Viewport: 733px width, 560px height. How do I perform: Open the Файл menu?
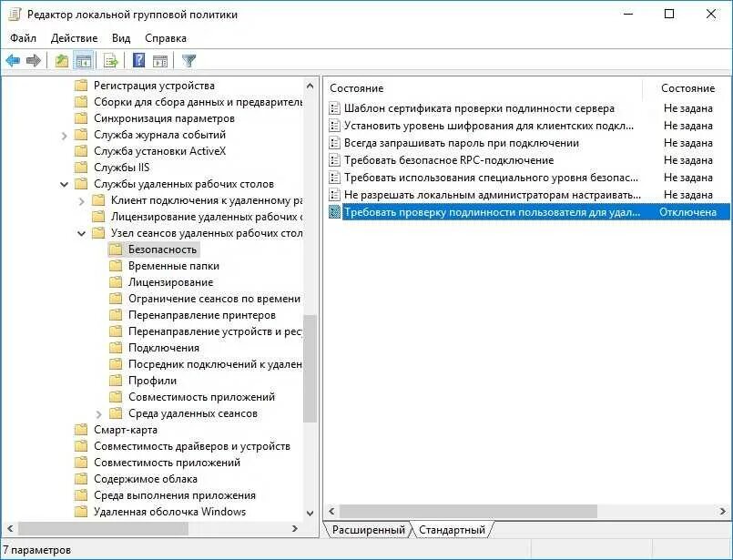point(23,38)
